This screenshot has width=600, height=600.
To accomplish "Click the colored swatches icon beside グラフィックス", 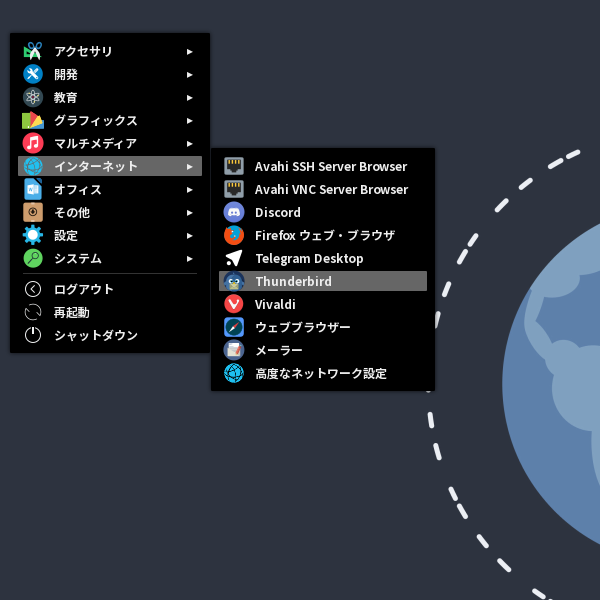I will point(33,120).
